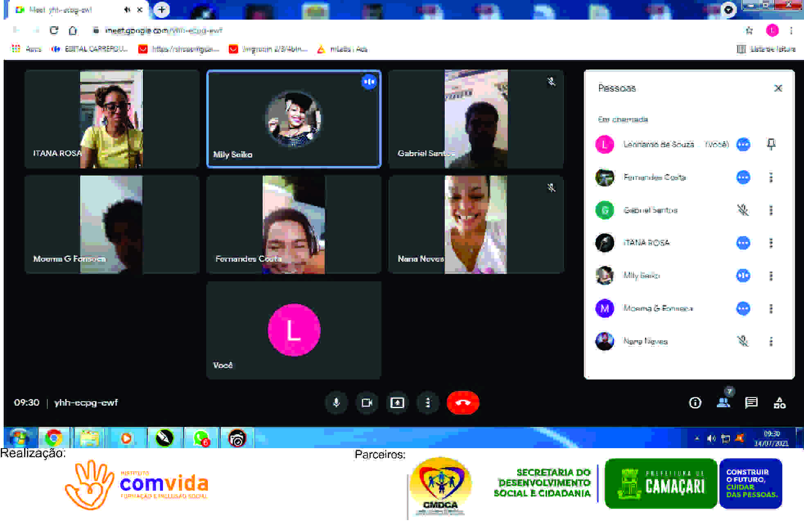This screenshot has height=532, width=804.
Task: Open more options in call controls
Action: pos(428,403)
